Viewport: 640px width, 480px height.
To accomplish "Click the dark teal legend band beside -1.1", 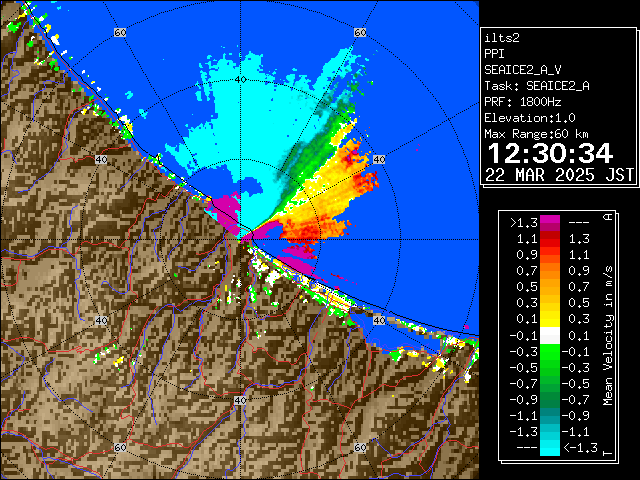I will tap(550, 416).
